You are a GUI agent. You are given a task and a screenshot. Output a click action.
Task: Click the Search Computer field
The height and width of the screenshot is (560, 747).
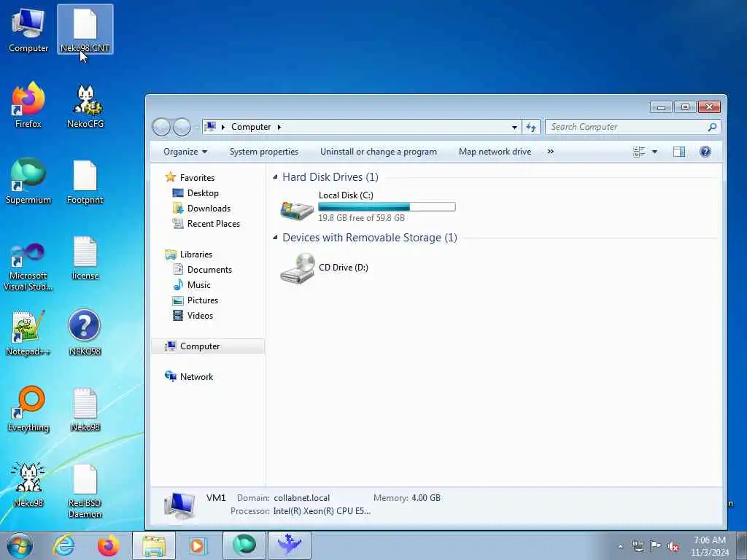(632, 127)
